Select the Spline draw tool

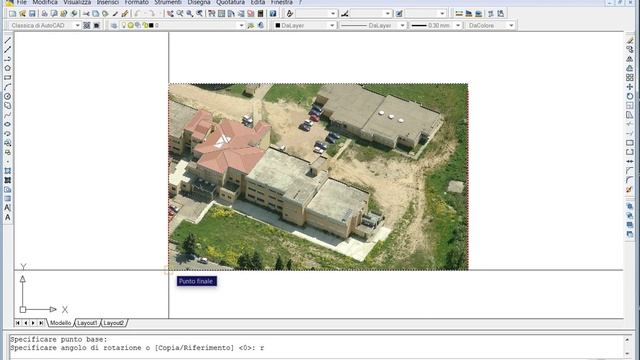[x=7, y=115]
